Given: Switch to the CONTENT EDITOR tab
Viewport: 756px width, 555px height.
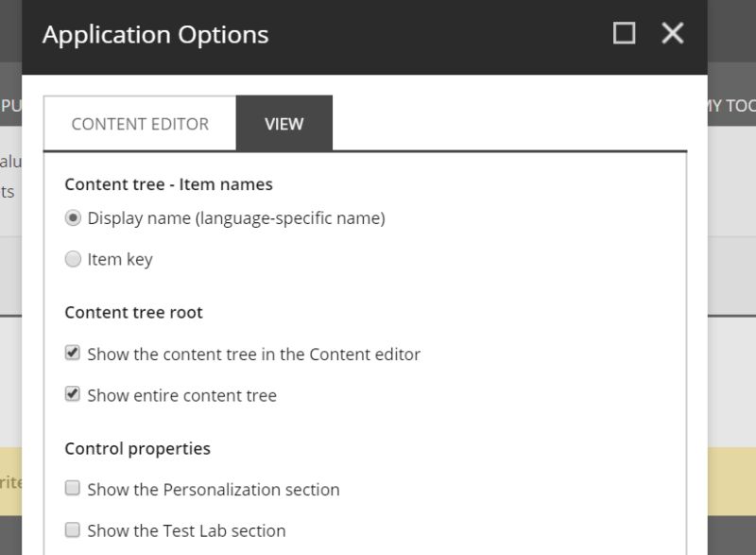Looking at the screenshot, I should click(138, 123).
